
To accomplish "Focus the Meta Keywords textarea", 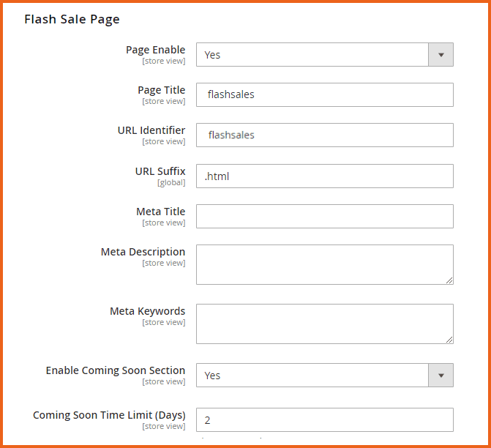I will (x=324, y=324).
